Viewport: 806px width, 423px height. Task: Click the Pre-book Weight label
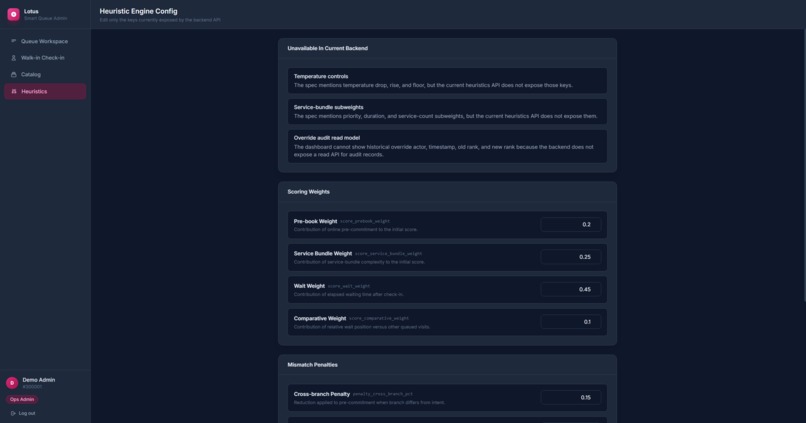(x=315, y=222)
